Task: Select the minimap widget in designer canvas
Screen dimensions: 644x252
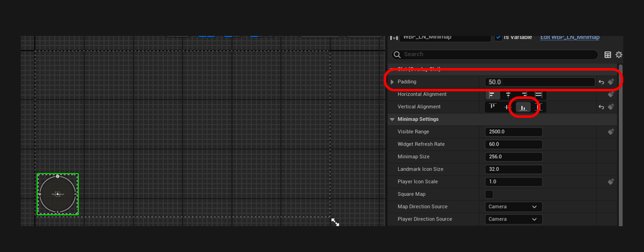Action: click(x=57, y=194)
